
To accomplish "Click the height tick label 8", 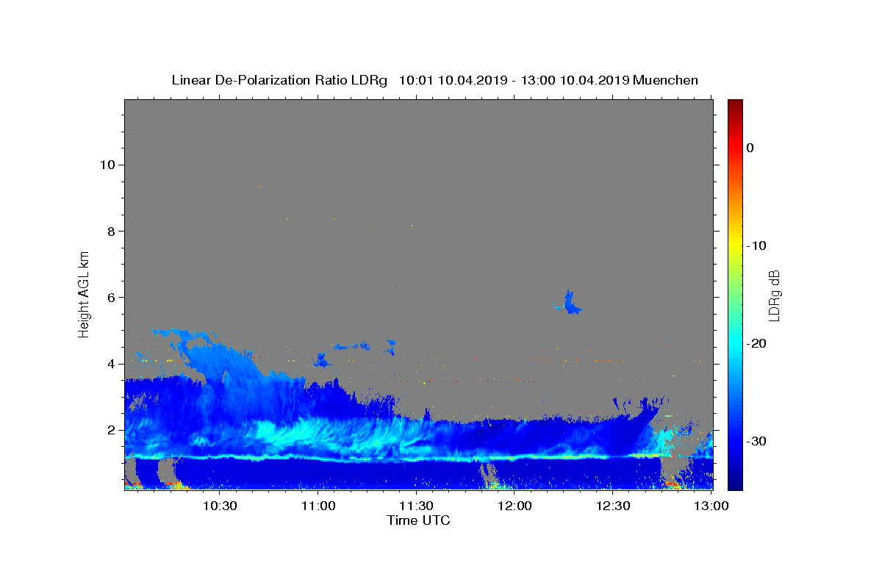I will pos(111,231).
